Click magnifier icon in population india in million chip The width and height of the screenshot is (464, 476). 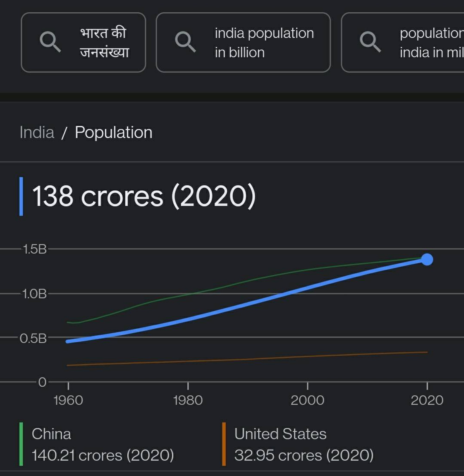(x=370, y=42)
